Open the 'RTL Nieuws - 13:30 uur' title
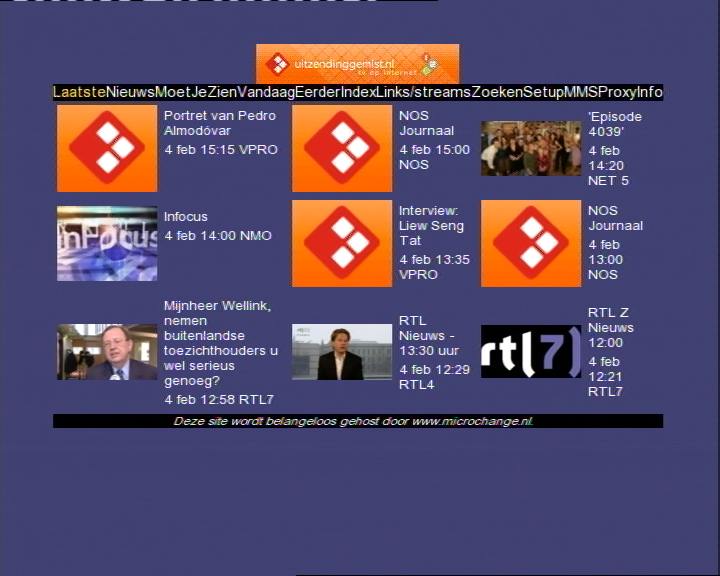Screen dimensions: 720x576 (429, 335)
